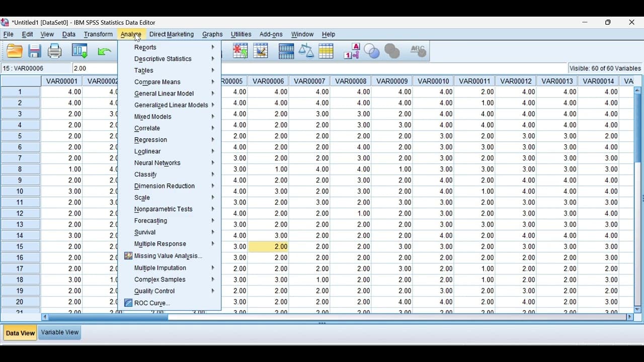Select Mixed Models in the Analyze menu
644x362 pixels.
(x=169, y=117)
